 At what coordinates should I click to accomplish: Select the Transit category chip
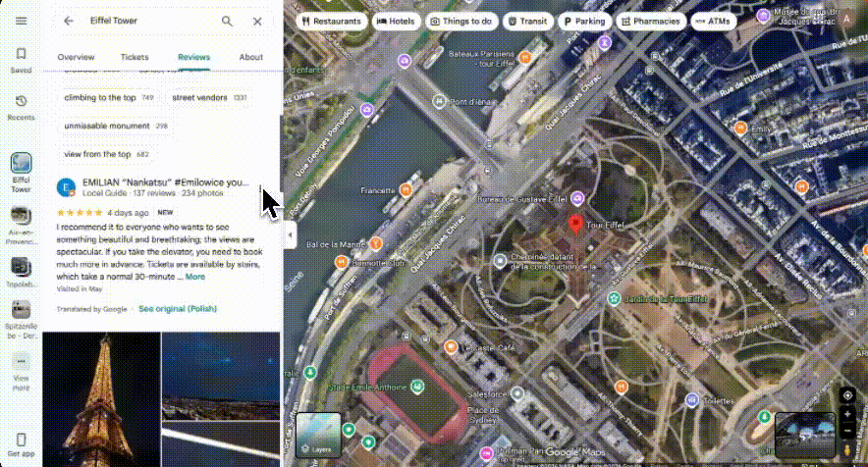point(527,21)
